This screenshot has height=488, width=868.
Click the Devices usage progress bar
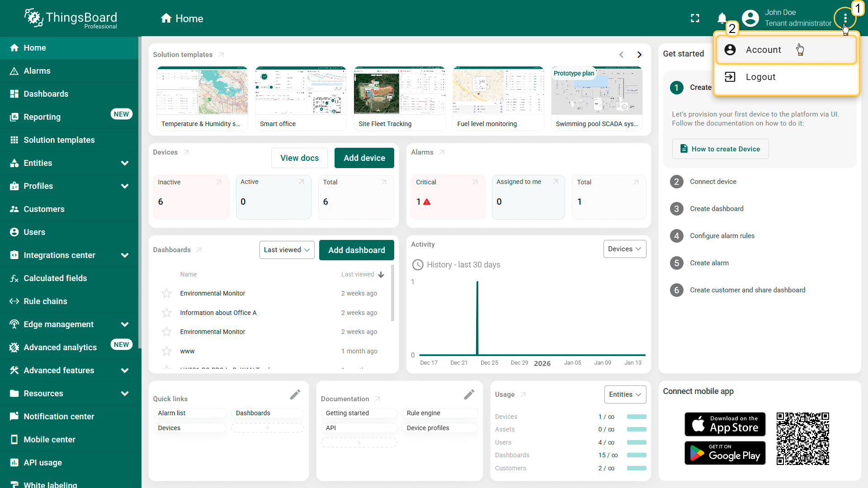pos(637,417)
